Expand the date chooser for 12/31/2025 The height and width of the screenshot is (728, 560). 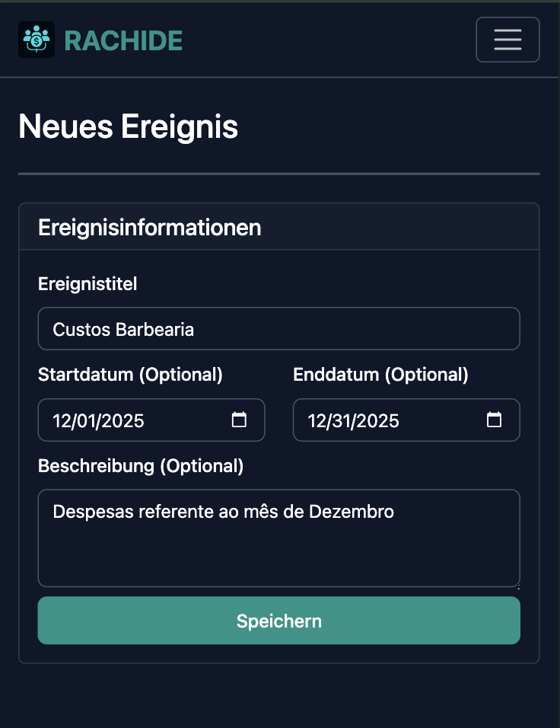click(x=495, y=420)
